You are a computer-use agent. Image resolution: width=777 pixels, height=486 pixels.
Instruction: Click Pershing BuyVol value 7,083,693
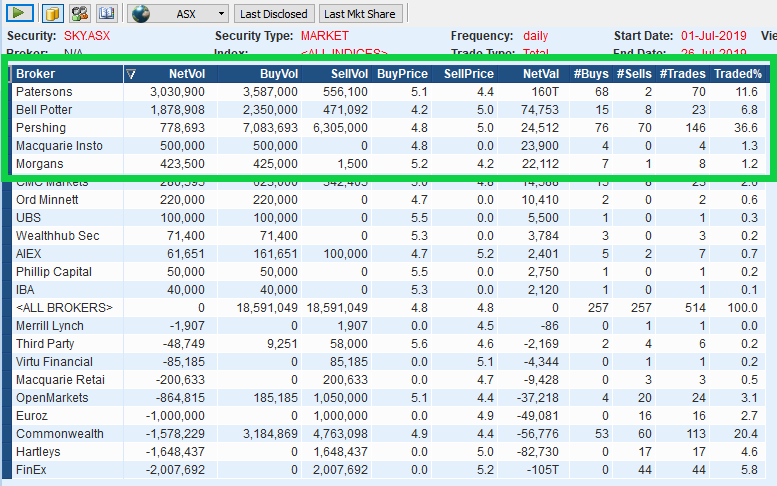(270, 128)
